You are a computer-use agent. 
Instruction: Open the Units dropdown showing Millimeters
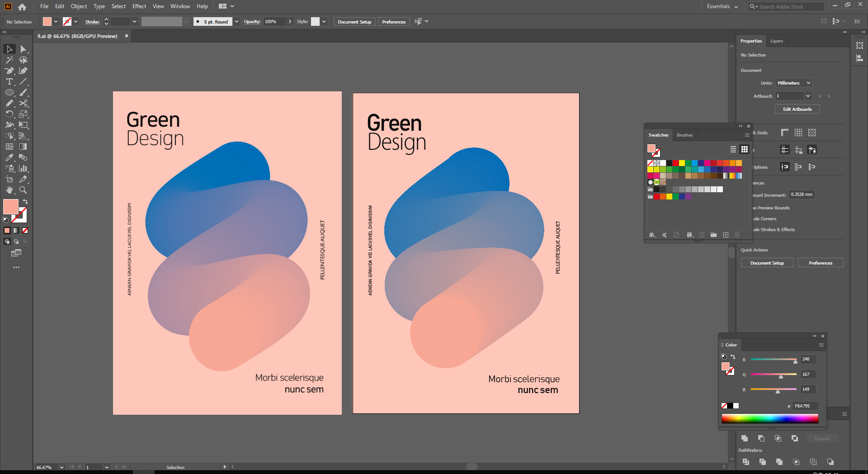[794, 83]
